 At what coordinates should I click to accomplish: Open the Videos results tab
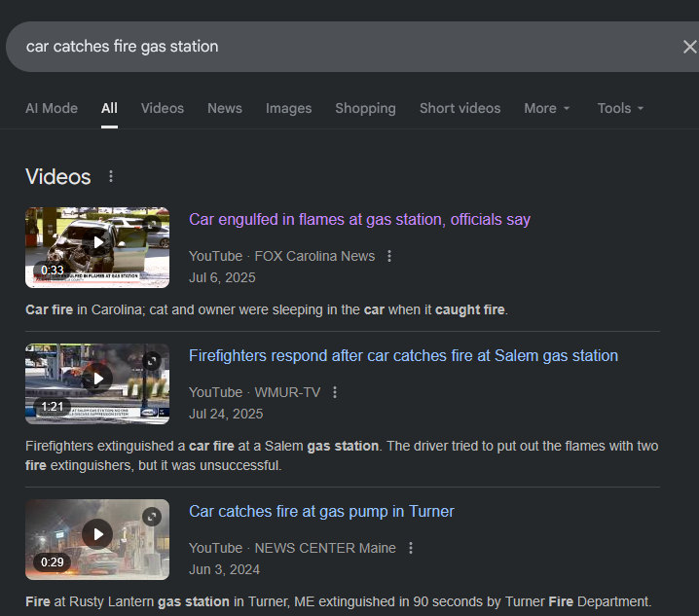[x=163, y=108]
